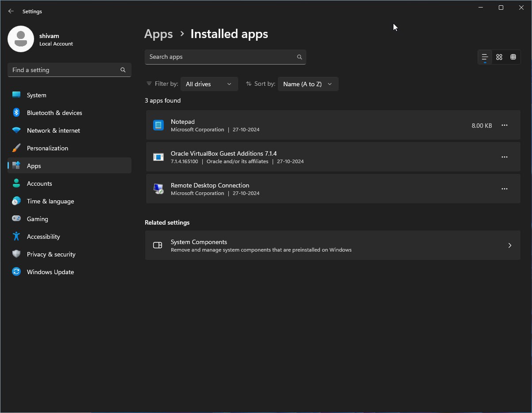Screen dimensions: 532x413
Task: Click the magnifier icon in Search apps box
Action: (300, 57)
